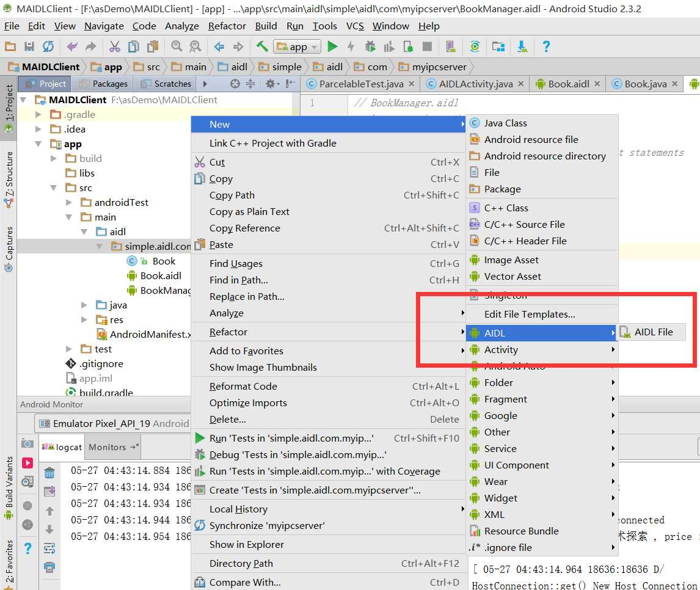Toggle soft wraps in the logcat panel

coord(49,548)
